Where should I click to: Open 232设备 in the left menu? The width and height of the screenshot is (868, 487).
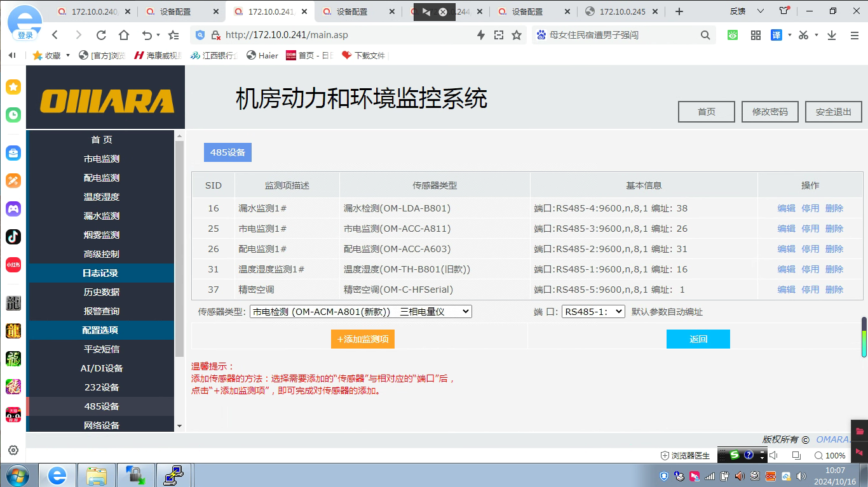point(102,387)
